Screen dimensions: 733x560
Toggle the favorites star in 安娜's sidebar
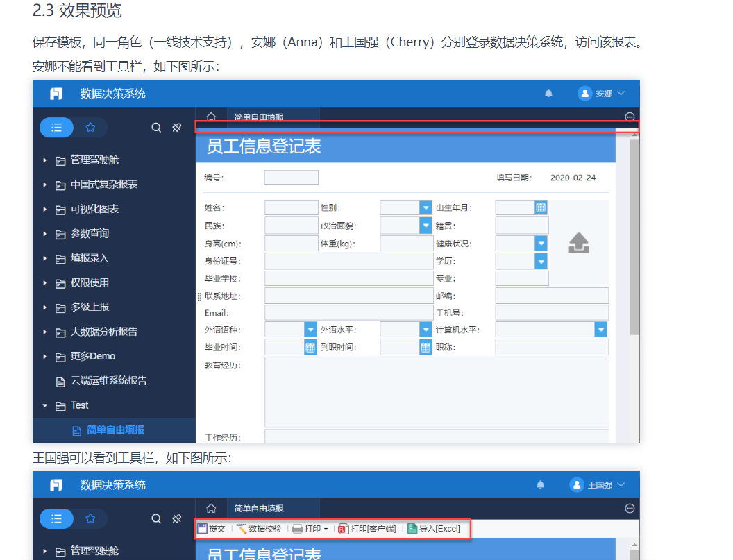click(90, 128)
